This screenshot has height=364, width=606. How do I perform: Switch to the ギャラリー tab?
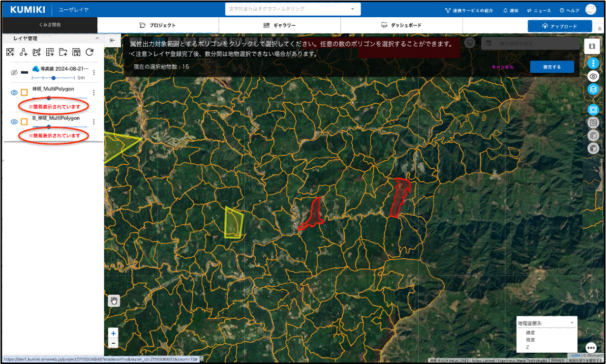click(279, 25)
